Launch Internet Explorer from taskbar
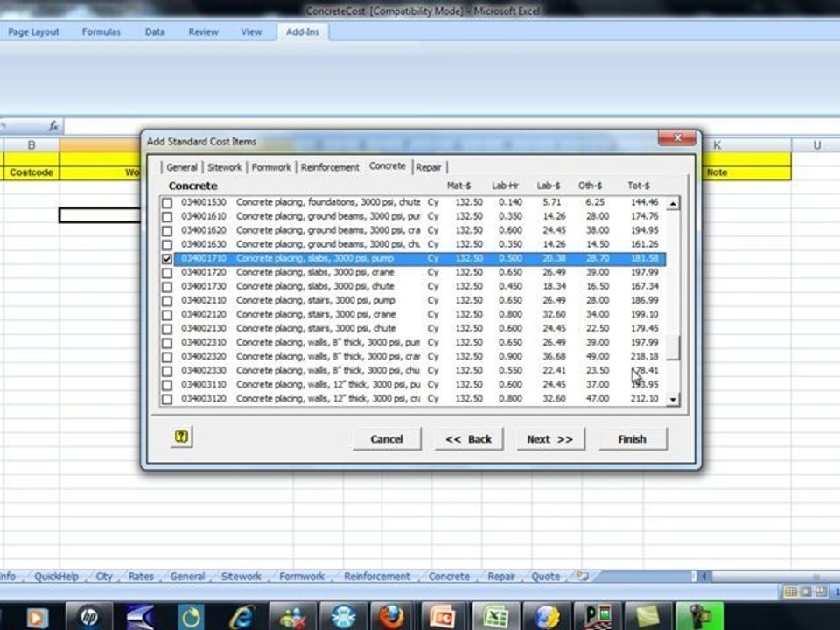The image size is (840, 630). coord(242,617)
